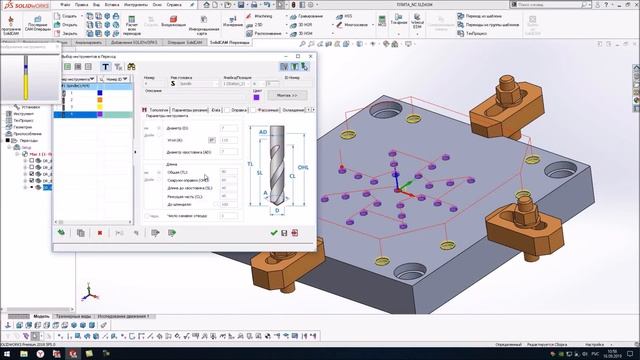Toggle the Оправка tab checkbox
The image size is (640, 360).
(227, 110)
